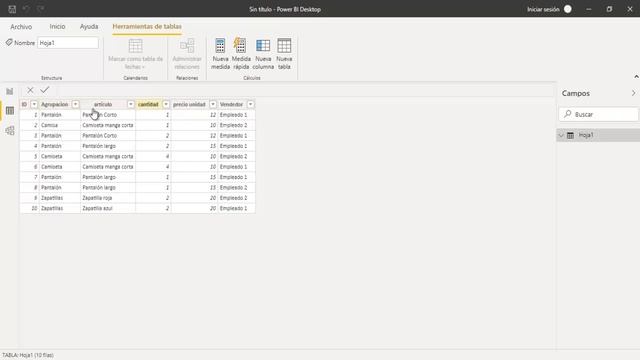Select the articulo column header
Viewport: 640px width, 360px height.
(103, 104)
